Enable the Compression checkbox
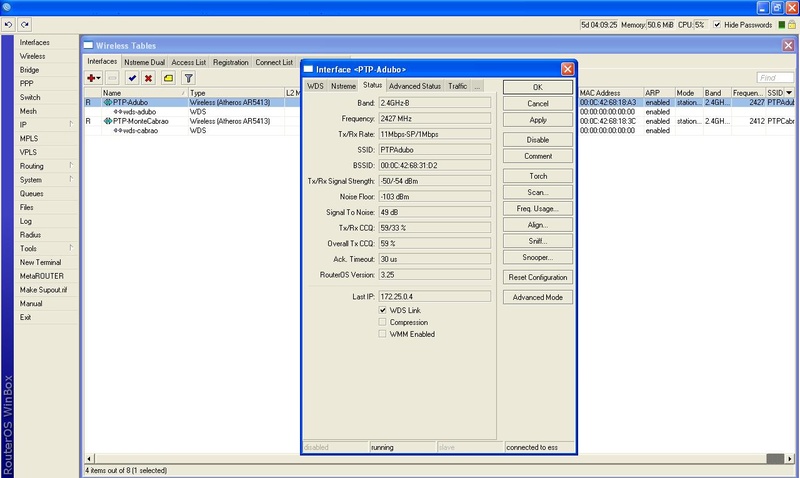 coord(382,322)
